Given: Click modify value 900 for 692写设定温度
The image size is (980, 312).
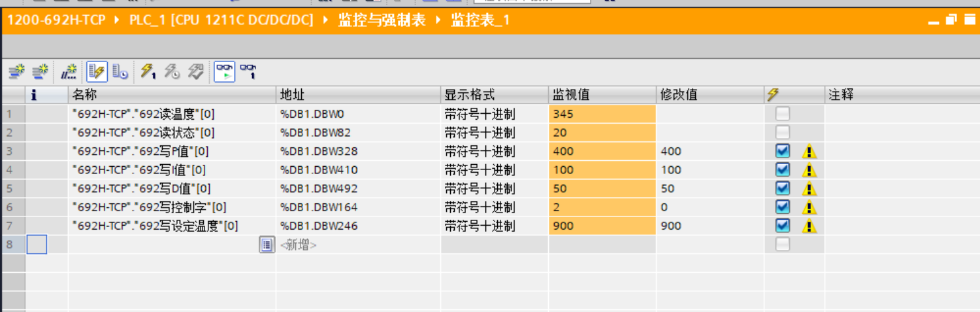Looking at the screenshot, I should tap(710, 226).
